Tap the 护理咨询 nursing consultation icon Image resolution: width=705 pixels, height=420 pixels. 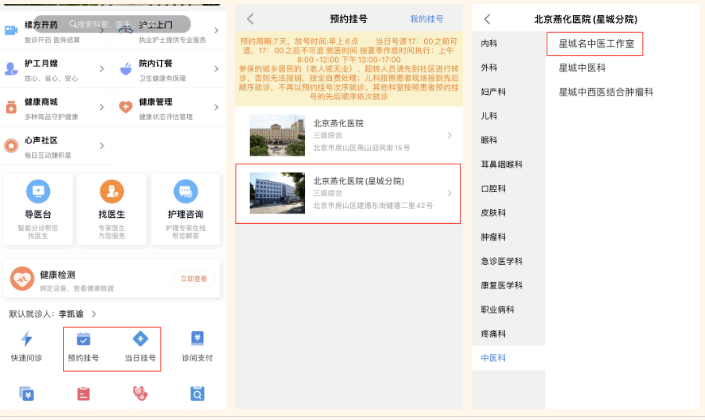[185, 191]
